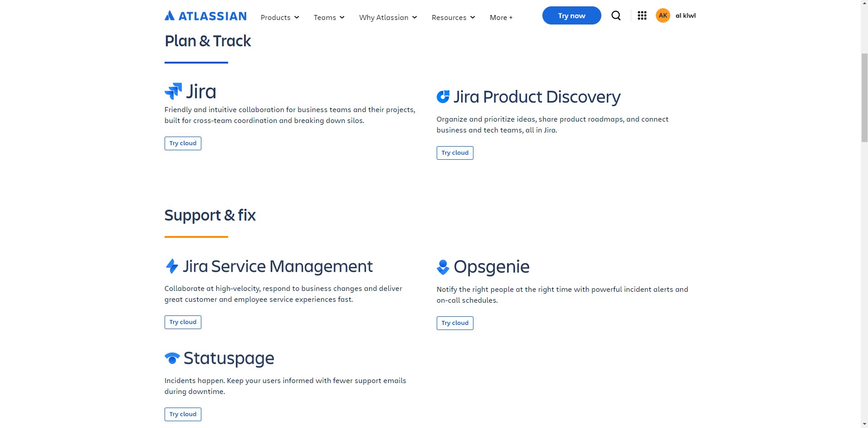Click the Support & fix section heading
868x428 pixels.
pyautogui.click(x=210, y=215)
